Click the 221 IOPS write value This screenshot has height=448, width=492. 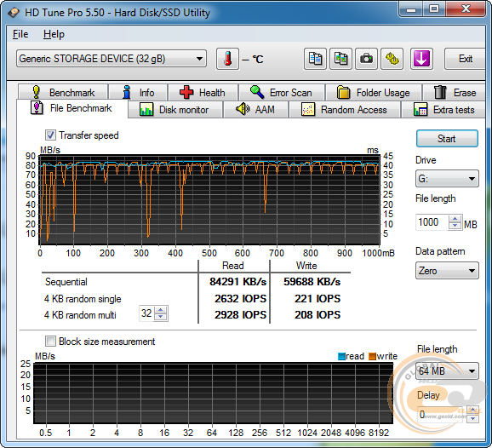pos(318,299)
